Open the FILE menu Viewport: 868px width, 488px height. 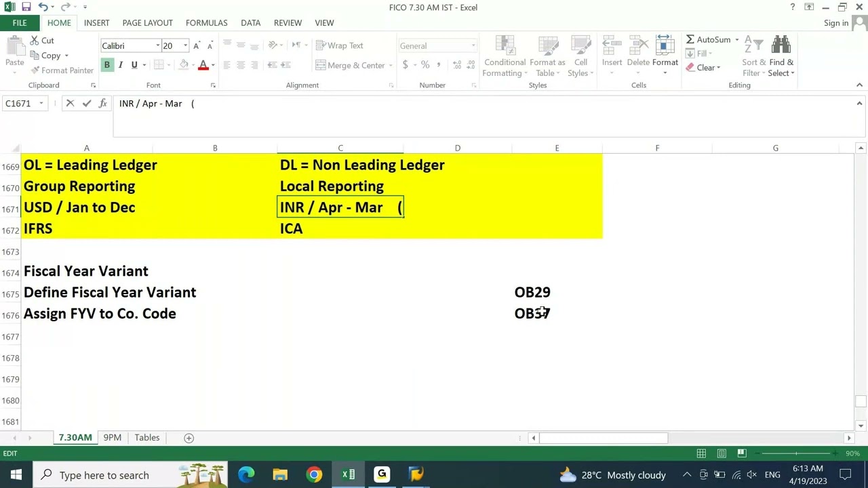tap(20, 22)
